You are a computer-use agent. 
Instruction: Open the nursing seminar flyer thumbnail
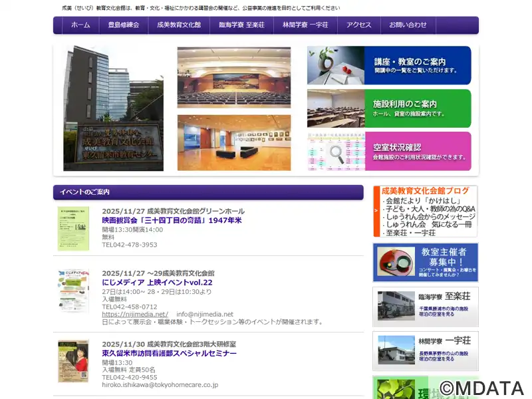pos(73,361)
